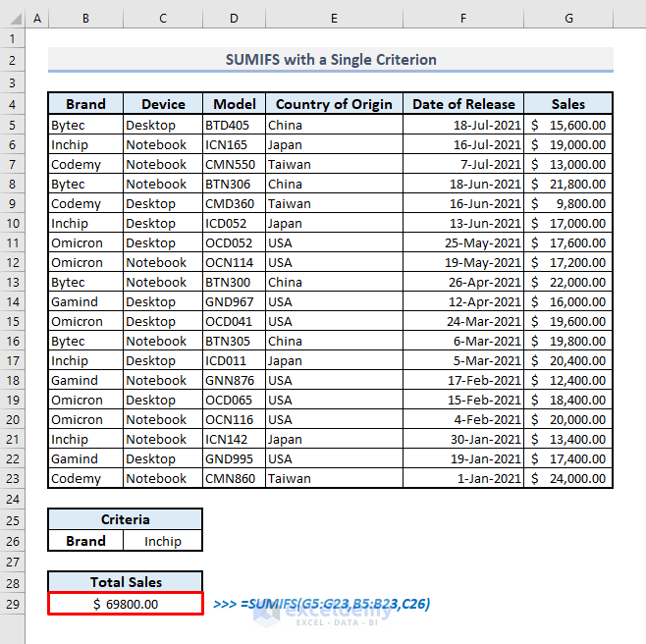Click the Sales header cell
The width and height of the screenshot is (646, 644).
568,104
